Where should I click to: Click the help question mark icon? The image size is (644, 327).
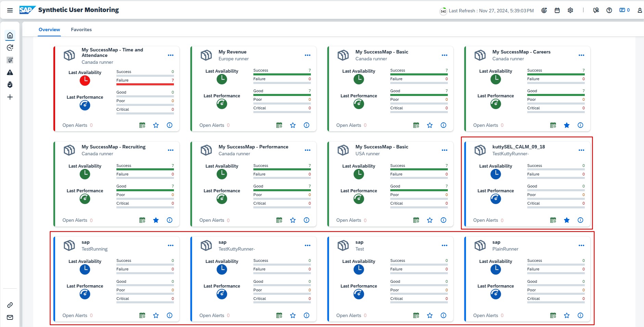click(x=609, y=10)
